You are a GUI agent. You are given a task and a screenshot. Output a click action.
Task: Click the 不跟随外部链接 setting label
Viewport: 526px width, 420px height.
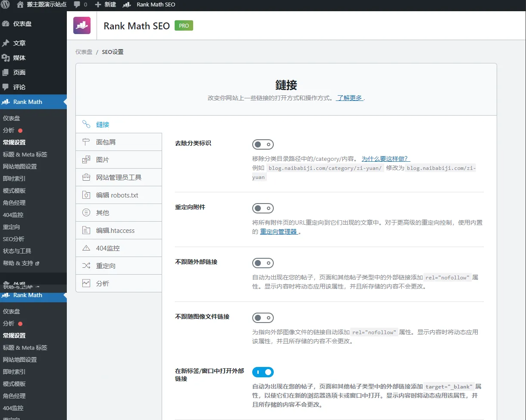click(x=196, y=262)
